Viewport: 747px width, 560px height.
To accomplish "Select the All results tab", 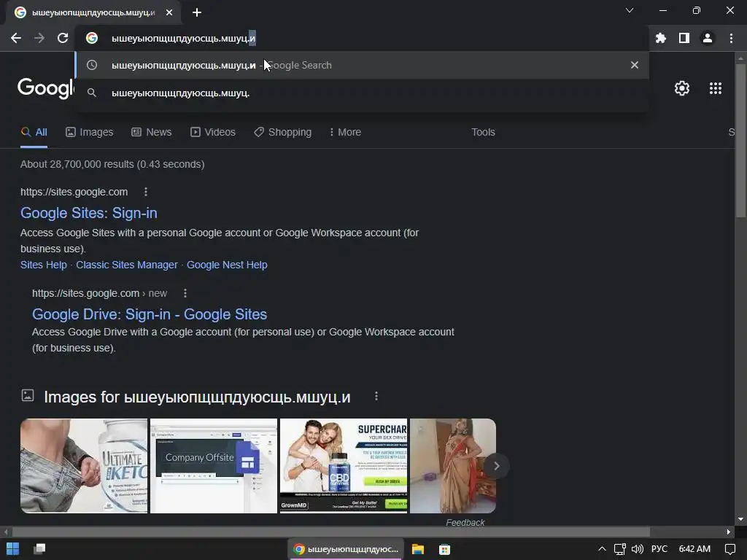I will (x=34, y=132).
